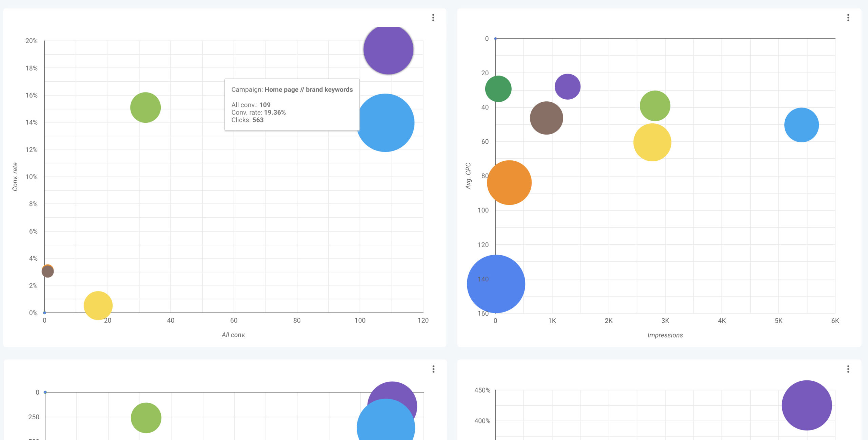The height and width of the screenshot is (440, 868).
Task: Select the yellow bubble near 20 All conv.
Action: click(98, 305)
